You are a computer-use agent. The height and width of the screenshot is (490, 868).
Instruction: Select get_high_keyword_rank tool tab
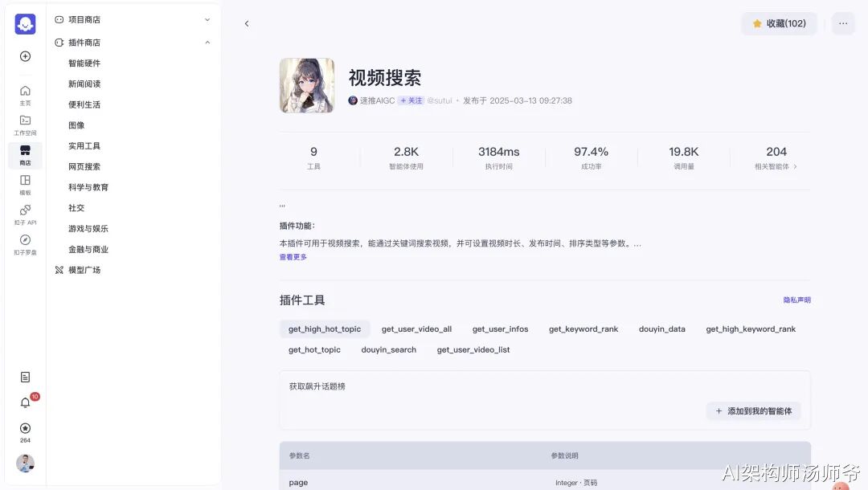point(751,329)
